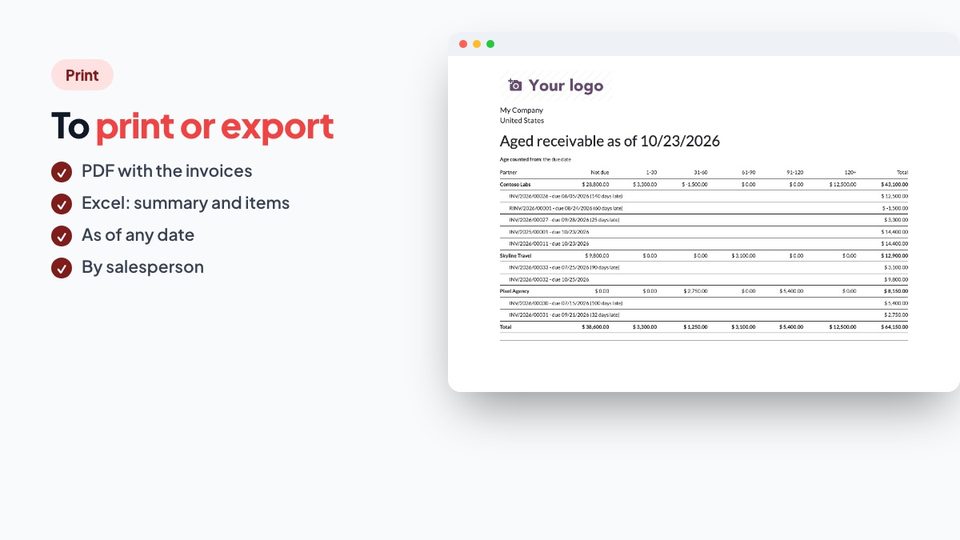Click the red close dot of the report window
The height and width of the screenshot is (540, 960).
[x=463, y=44]
